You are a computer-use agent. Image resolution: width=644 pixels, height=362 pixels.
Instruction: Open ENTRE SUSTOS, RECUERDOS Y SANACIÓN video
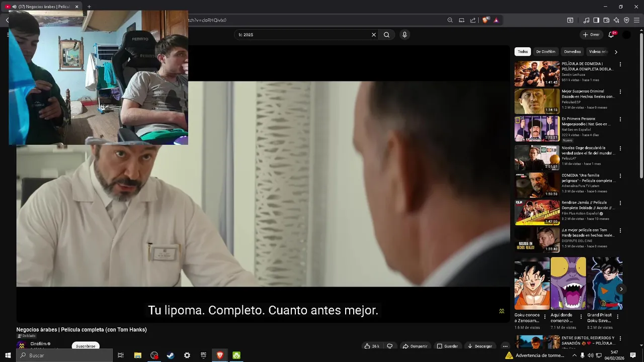click(x=537, y=342)
